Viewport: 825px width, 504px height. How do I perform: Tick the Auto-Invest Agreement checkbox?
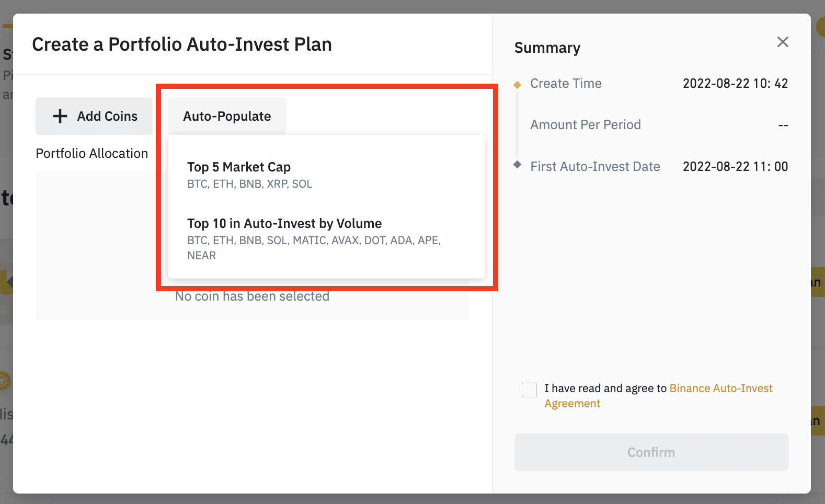(x=529, y=390)
